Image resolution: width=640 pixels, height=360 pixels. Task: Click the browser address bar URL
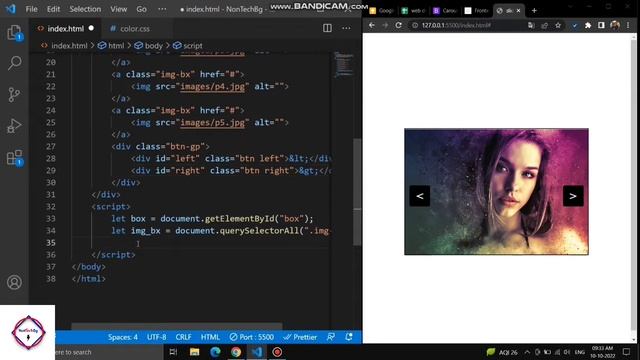tap(456, 25)
